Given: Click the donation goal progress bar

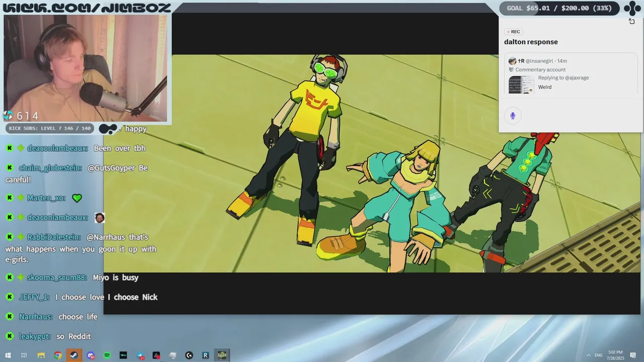Looking at the screenshot, I should (560, 8).
